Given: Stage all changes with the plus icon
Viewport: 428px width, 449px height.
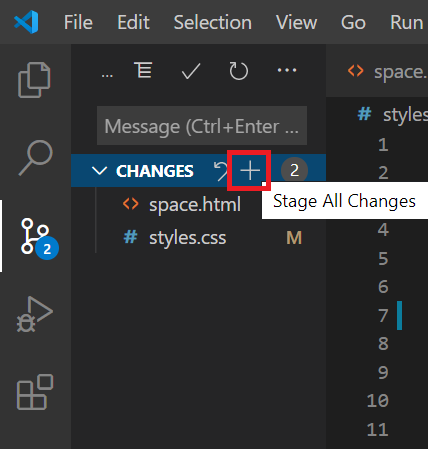Looking at the screenshot, I should tap(250, 171).
